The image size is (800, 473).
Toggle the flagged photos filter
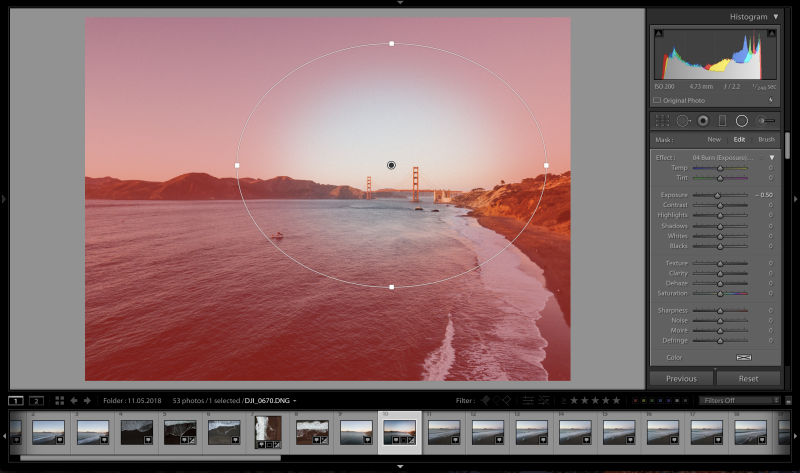485,401
